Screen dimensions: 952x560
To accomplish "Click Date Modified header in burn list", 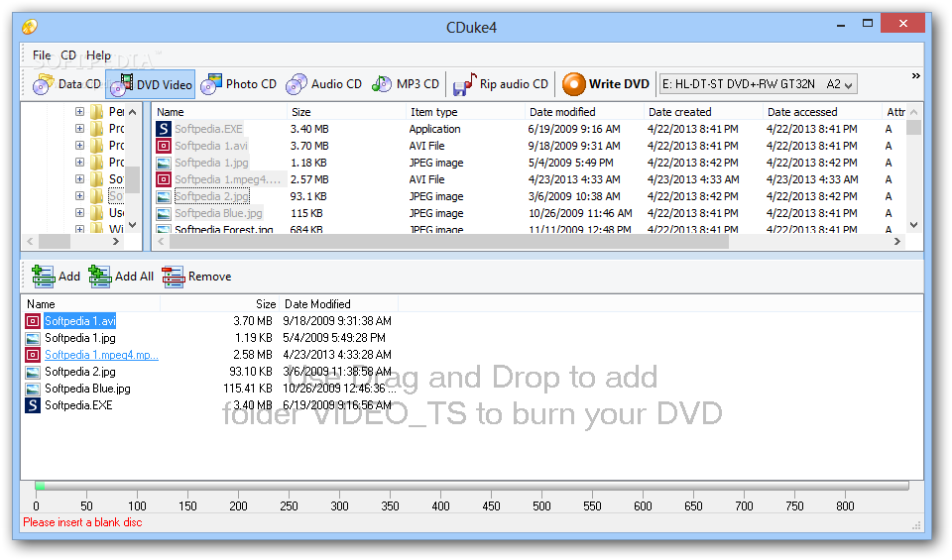I will pos(339,304).
